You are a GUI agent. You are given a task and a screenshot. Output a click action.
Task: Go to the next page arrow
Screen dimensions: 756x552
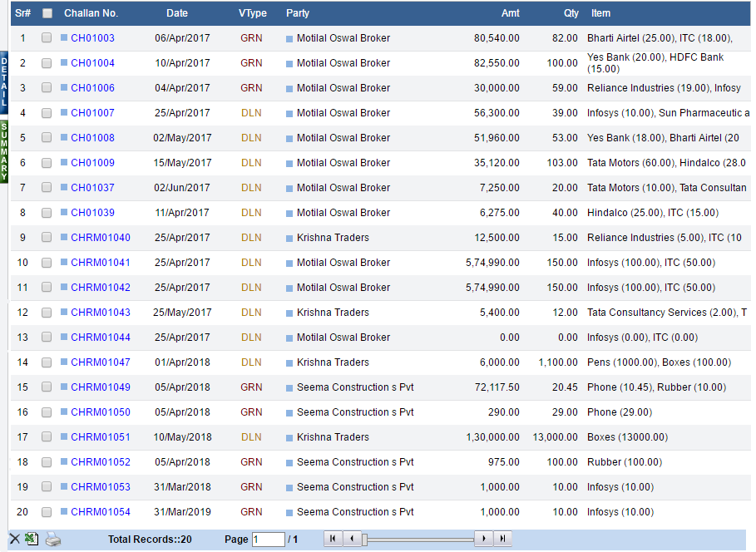tap(483, 539)
